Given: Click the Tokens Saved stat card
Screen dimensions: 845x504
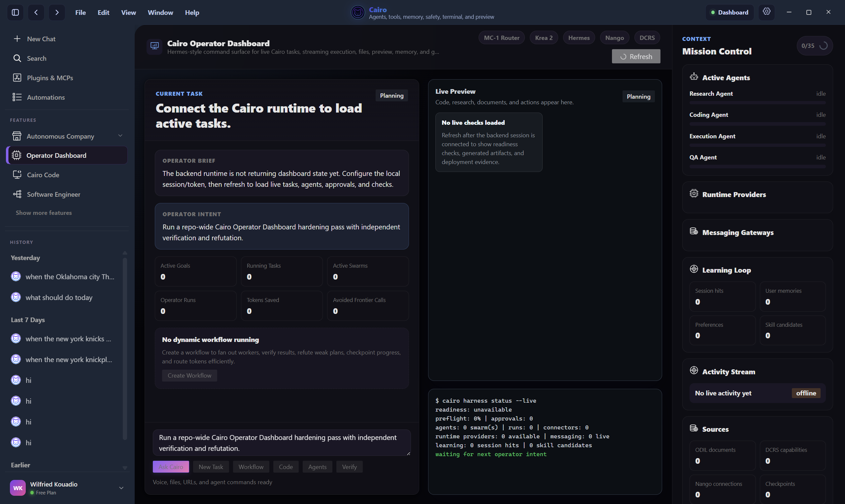Looking at the screenshot, I should click(282, 305).
